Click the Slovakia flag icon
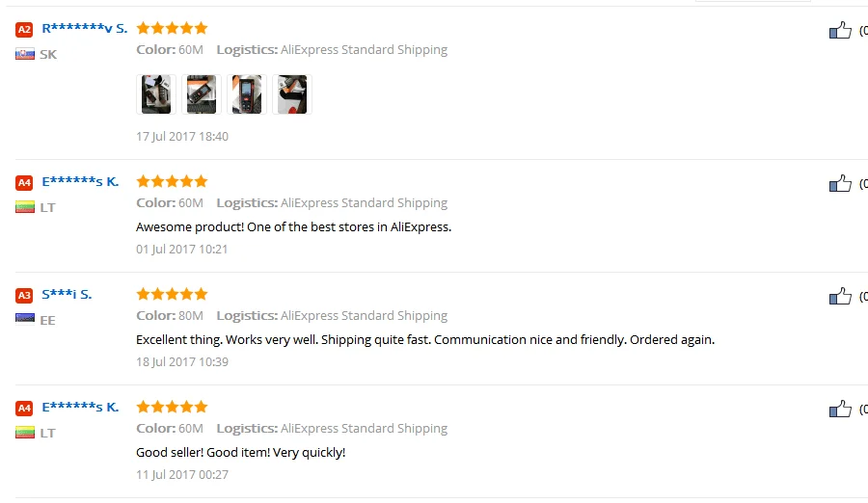The image size is (868, 503). (x=25, y=54)
